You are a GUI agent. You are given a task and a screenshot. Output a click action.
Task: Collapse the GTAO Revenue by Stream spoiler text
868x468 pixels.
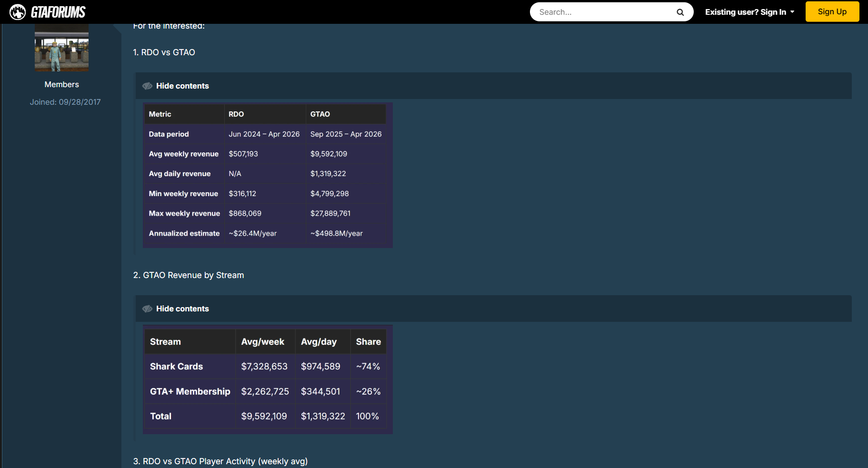[182, 309]
